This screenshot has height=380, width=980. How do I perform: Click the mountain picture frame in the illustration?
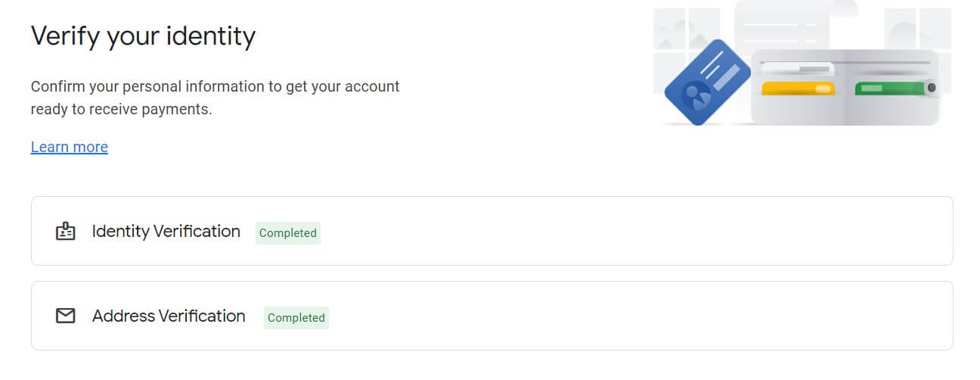[687, 28]
